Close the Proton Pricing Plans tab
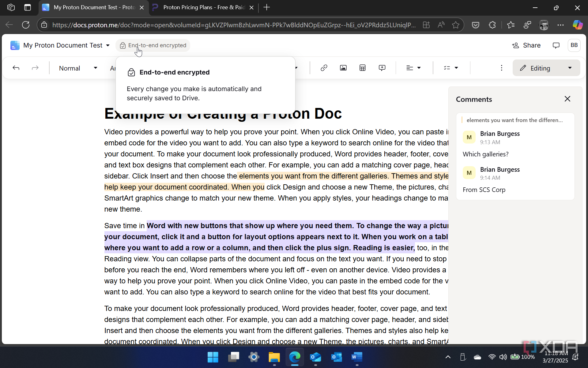Image resolution: width=588 pixels, height=368 pixels. 251,7
